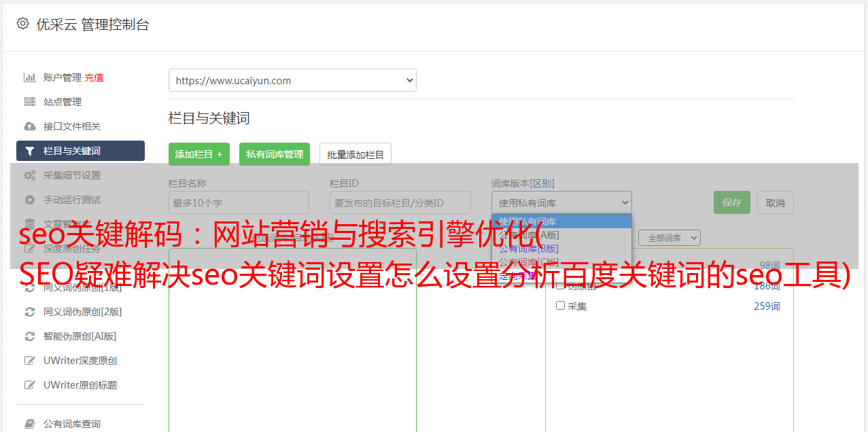868x432 pixels.
Task: Click 批量添加栏目 button
Action: pyautogui.click(x=355, y=154)
